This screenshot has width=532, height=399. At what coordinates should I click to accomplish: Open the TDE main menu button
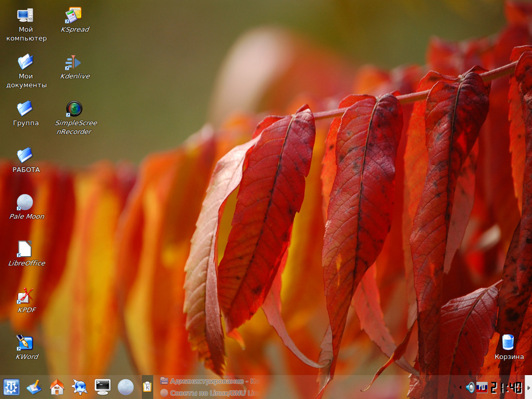(11, 387)
